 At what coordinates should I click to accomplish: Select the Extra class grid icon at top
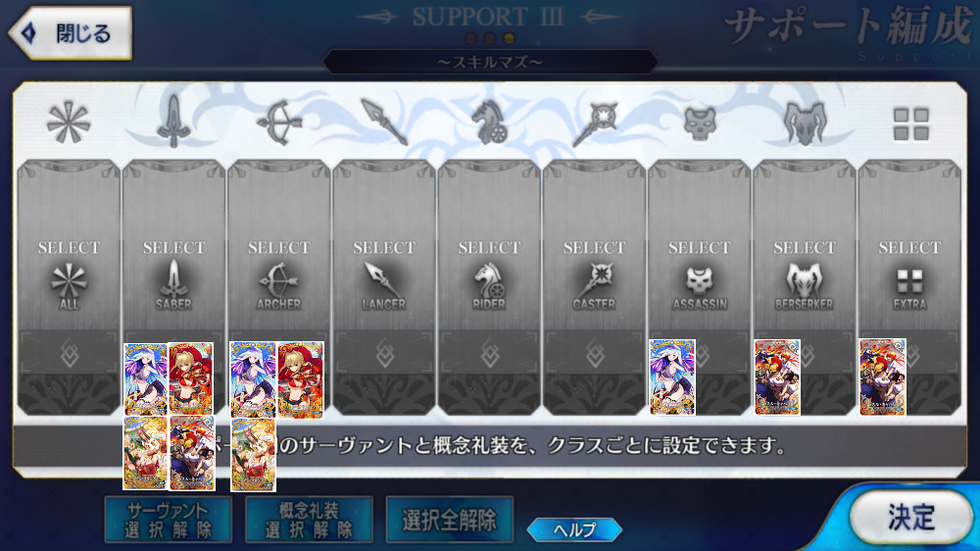pos(910,124)
